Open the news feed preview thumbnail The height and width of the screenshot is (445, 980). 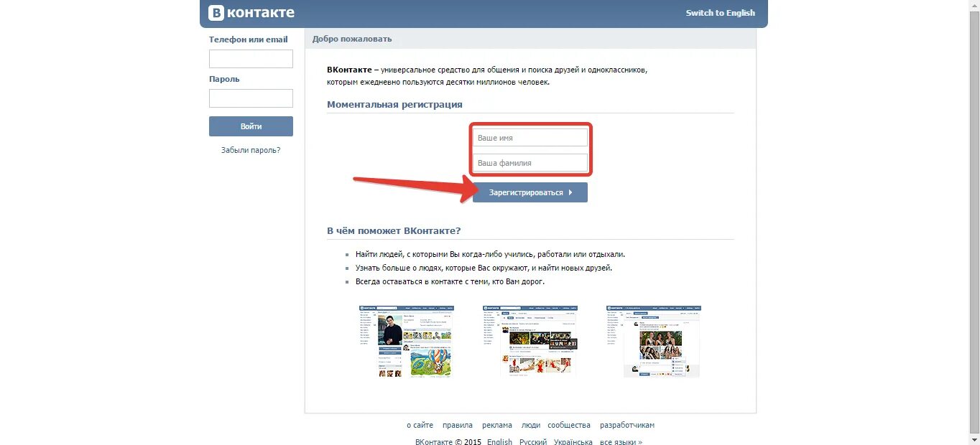(530, 341)
